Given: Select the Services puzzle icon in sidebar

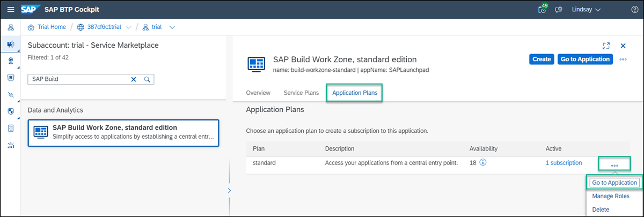Looking at the screenshot, I should pyautogui.click(x=11, y=44).
